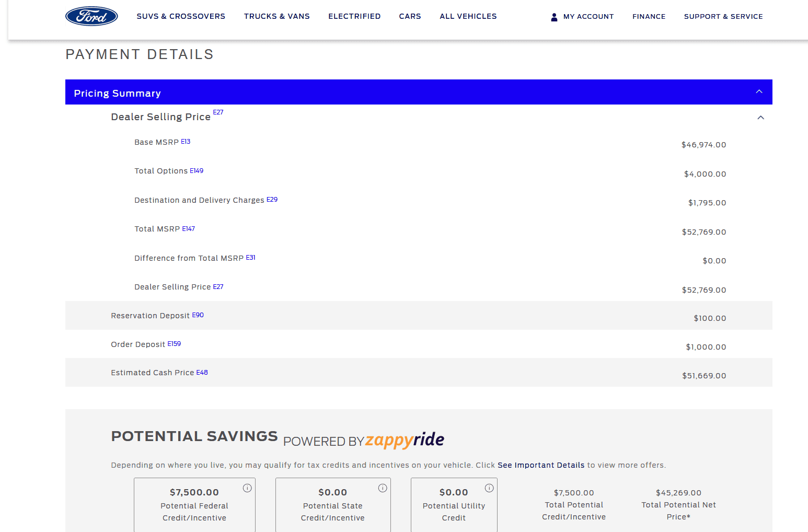The height and width of the screenshot is (532, 808).
Task: Collapse the Dealer Selling Price breakdown chevron
Action: pyautogui.click(x=760, y=118)
